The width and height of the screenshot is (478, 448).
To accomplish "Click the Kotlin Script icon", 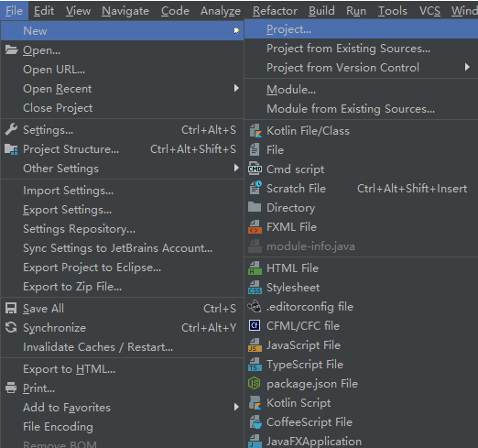I will click(x=255, y=403).
